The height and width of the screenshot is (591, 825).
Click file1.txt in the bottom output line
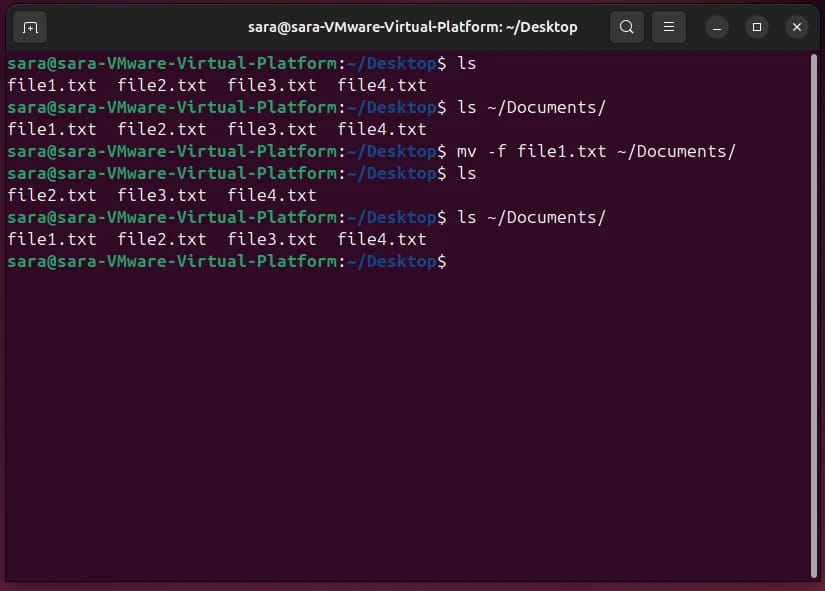tap(52, 240)
